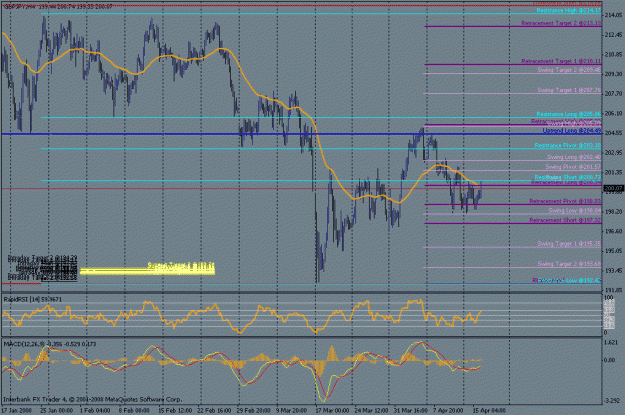This screenshot has height=415, width=625.
Task: Select the 'Resistance High @214.17' label
Action: 569,10
